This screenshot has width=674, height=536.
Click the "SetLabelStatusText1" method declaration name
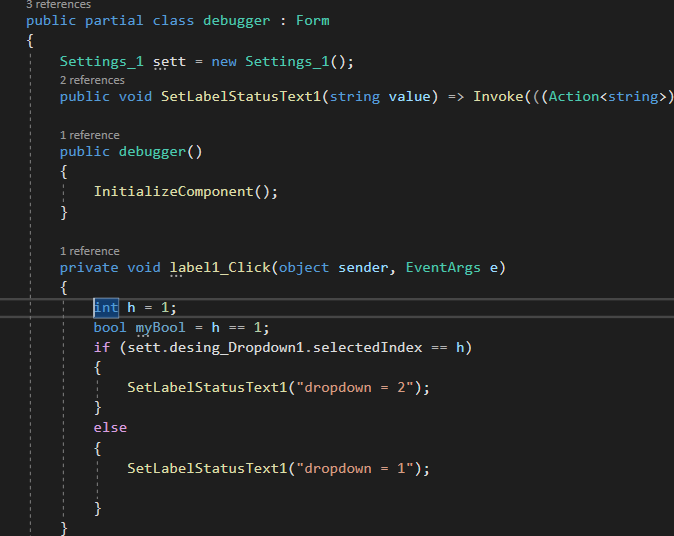(x=241, y=96)
